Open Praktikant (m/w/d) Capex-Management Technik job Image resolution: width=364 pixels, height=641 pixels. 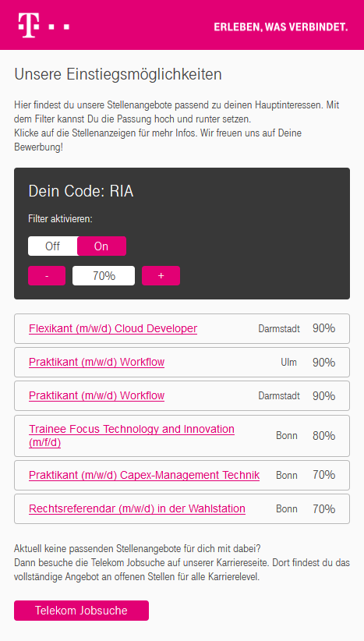pyautogui.click(x=144, y=475)
